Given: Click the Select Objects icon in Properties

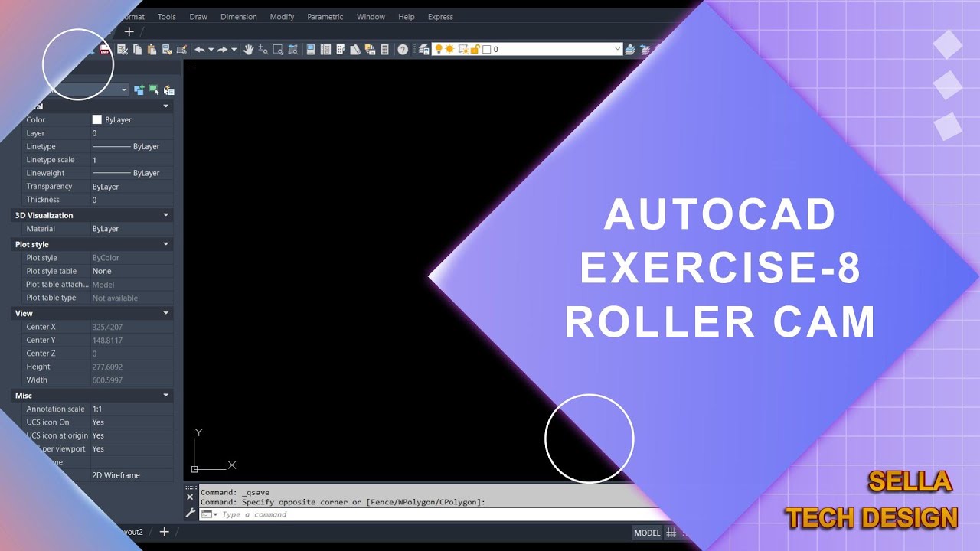Looking at the screenshot, I should pyautogui.click(x=154, y=90).
